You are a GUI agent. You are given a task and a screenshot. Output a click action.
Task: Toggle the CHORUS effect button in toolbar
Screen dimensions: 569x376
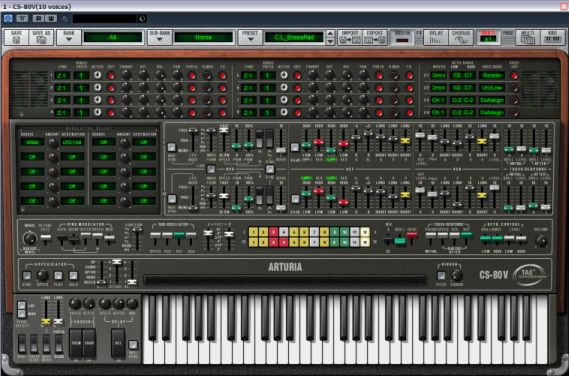click(x=461, y=37)
